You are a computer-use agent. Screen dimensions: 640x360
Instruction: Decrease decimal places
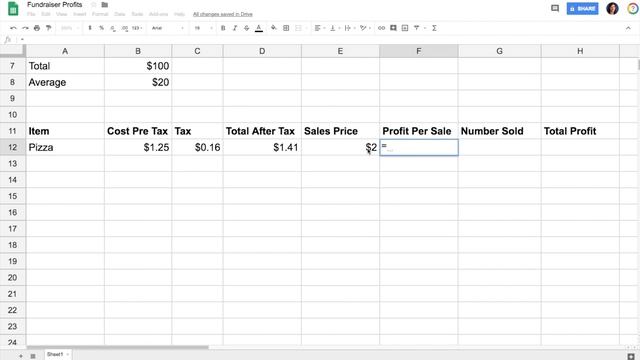(113, 28)
